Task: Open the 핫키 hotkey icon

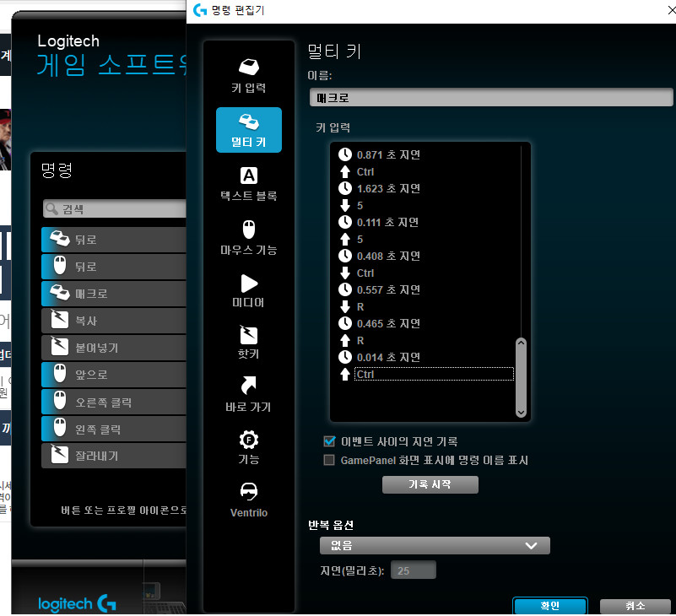Action: 248,335
